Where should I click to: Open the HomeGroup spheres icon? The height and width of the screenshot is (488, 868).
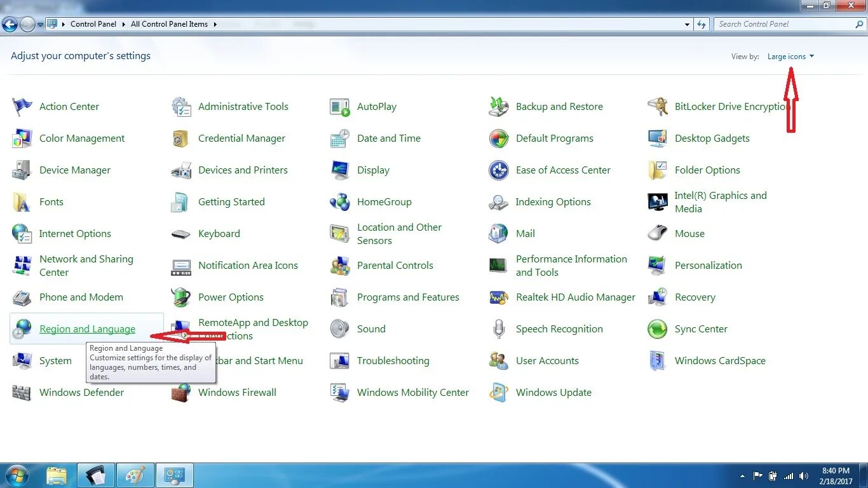tap(340, 202)
